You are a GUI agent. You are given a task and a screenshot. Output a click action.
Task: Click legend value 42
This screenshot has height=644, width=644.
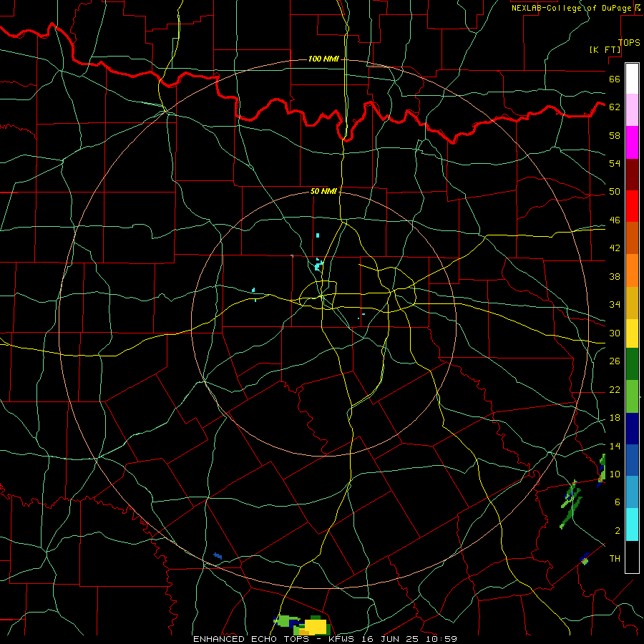pyautogui.click(x=615, y=248)
